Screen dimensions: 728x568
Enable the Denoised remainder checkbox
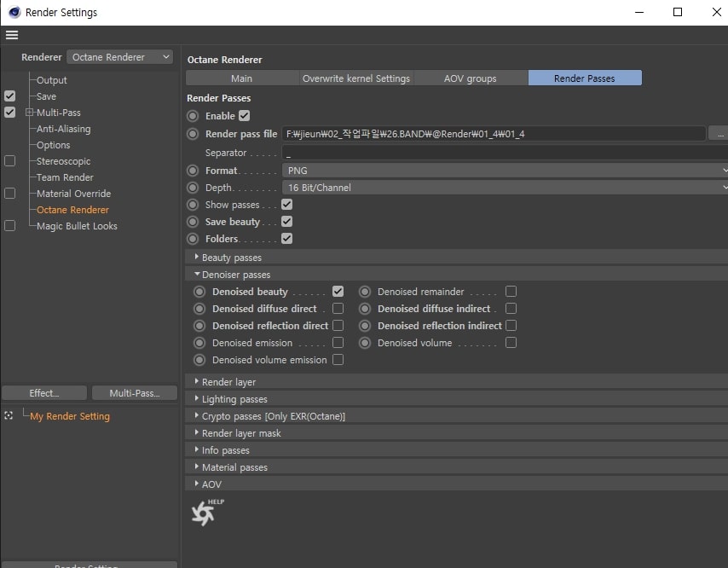point(511,291)
